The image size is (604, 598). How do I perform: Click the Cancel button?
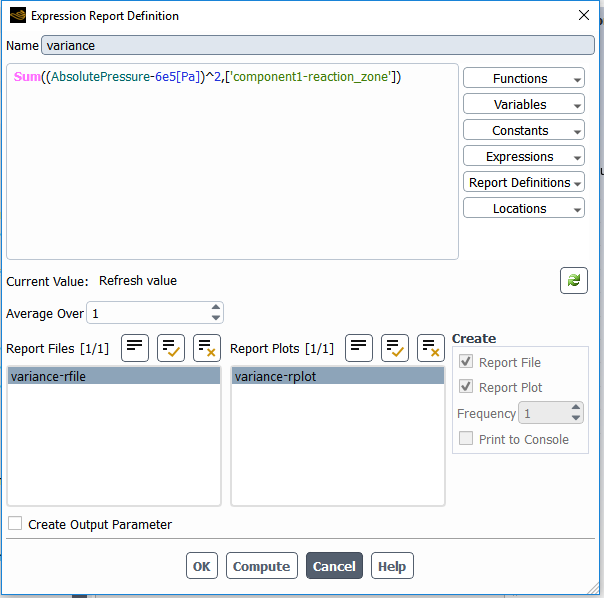point(334,566)
